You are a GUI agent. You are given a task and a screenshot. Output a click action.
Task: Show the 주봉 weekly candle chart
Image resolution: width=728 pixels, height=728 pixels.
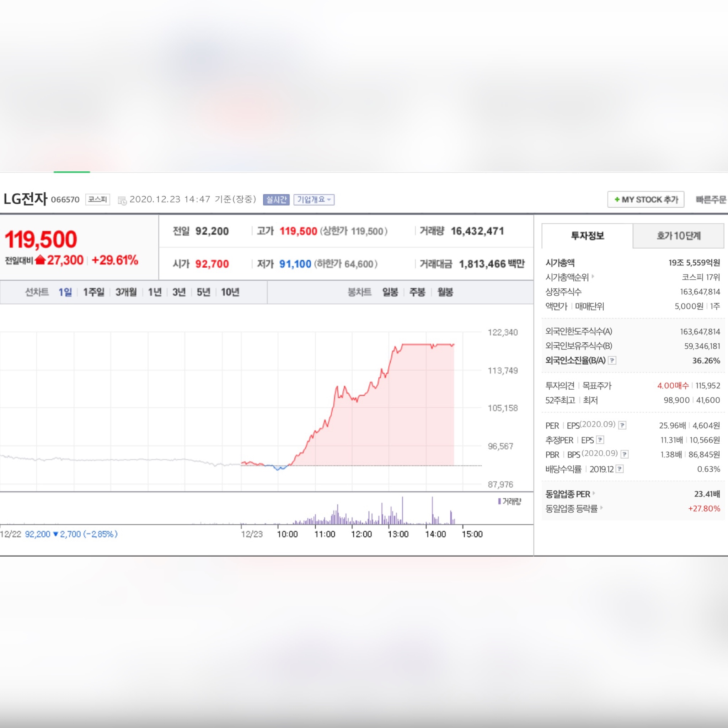pyautogui.click(x=417, y=292)
